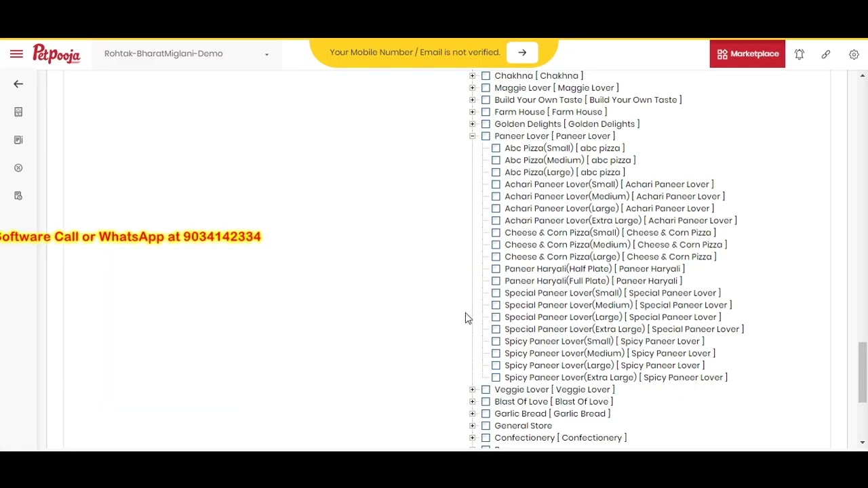
Task: Click Achari Paneer Lover(Large) item text
Action: point(610,209)
